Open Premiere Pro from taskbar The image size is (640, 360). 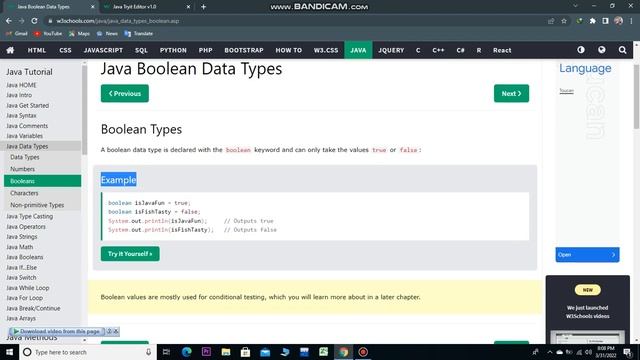[x=206, y=352]
